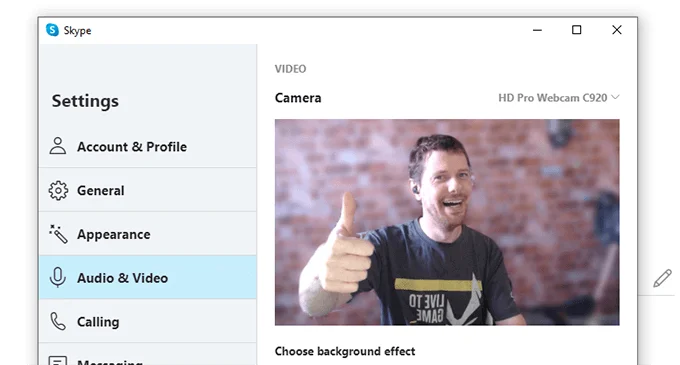
Task: Open Calling settings
Action: pos(148,321)
